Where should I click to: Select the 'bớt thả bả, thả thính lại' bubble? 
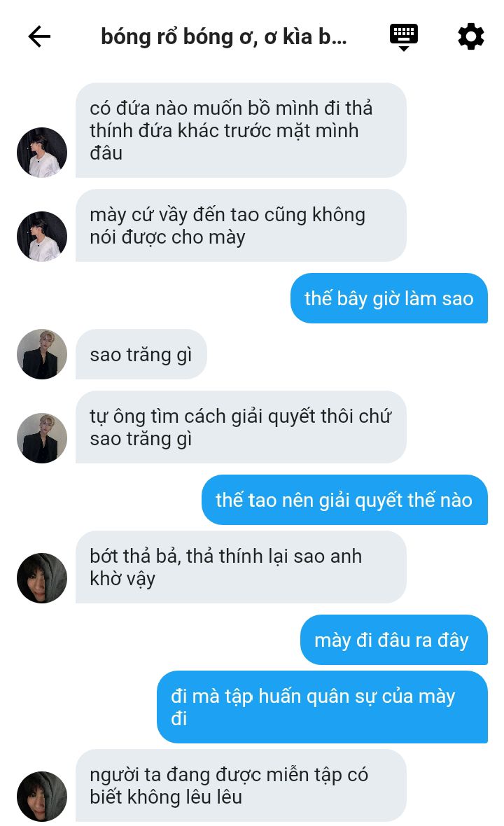click(x=241, y=567)
